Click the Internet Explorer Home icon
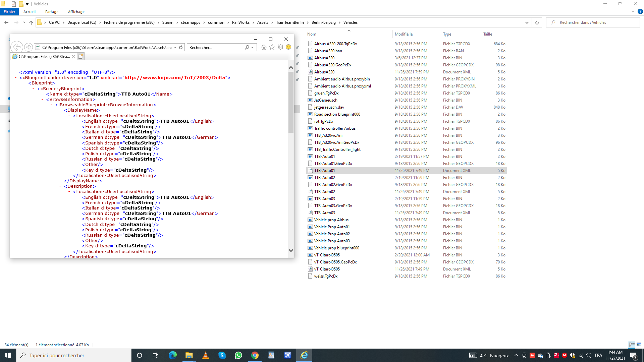644x362 pixels. 264,47
